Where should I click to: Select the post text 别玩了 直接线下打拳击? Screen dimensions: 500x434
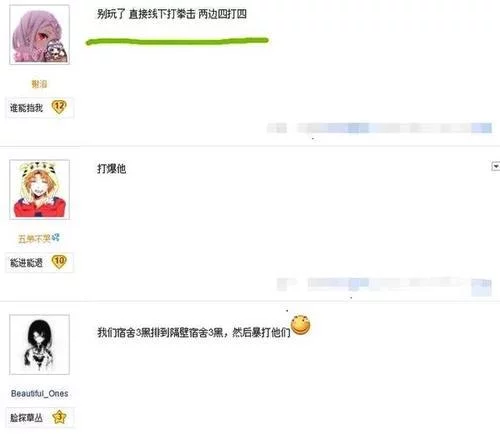[x=146, y=14]
